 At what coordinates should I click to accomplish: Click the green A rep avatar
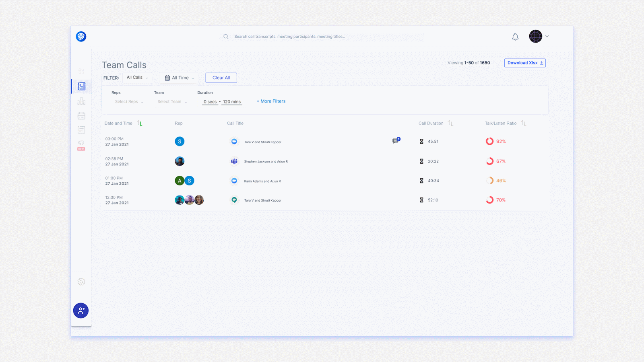click(x=180, y=181)
